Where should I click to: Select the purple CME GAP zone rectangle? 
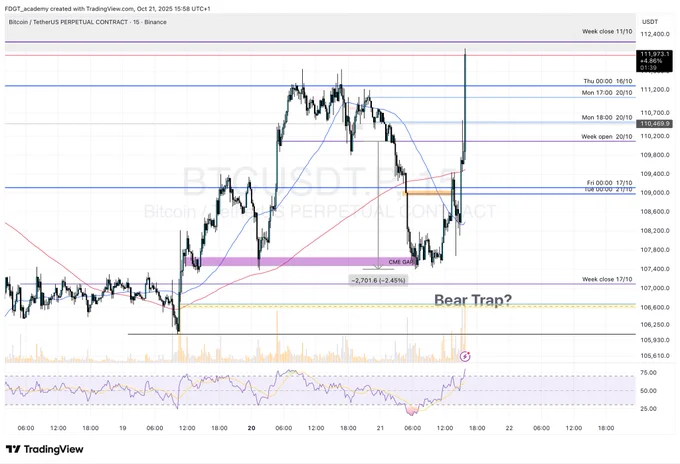coord(301,261)
